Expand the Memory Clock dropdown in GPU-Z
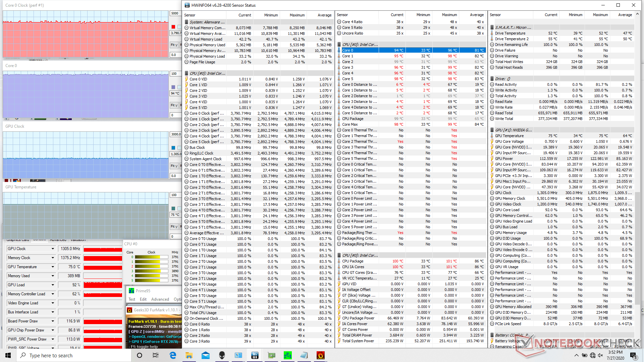The width and height of the screenshot is (644, 362). (x=52, y=257)
